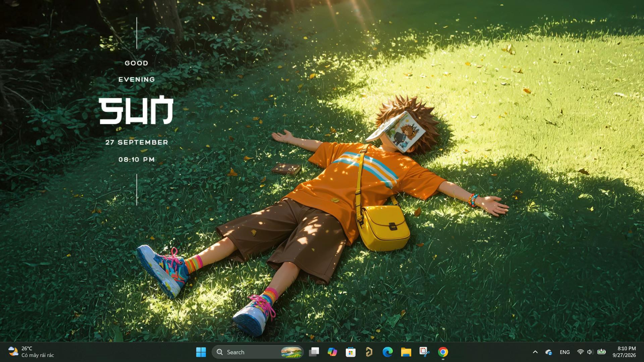Launch the gold arrow-logo app on the taskbar

(369, 352)
